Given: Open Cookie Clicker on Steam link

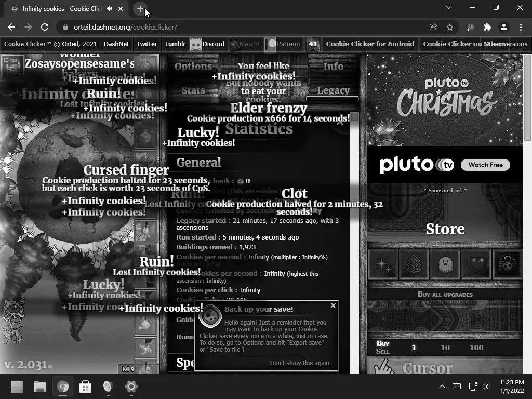Looking at the screenshot, I should (x=464, y=44).
